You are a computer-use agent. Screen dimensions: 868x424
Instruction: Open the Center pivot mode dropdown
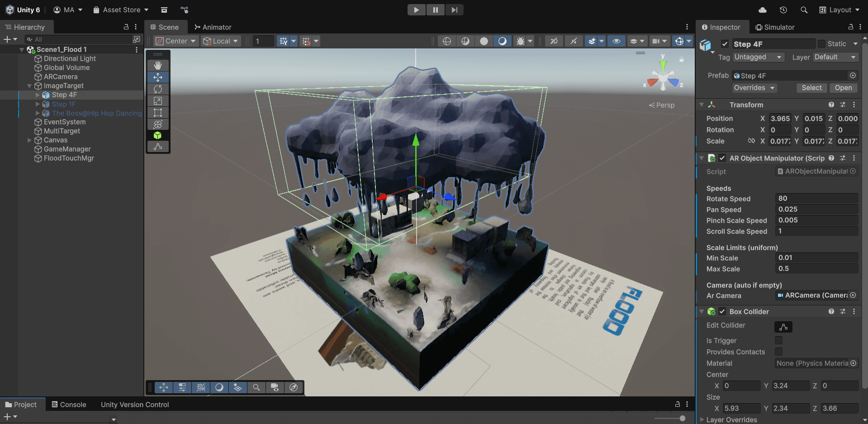tap(176, 41)
